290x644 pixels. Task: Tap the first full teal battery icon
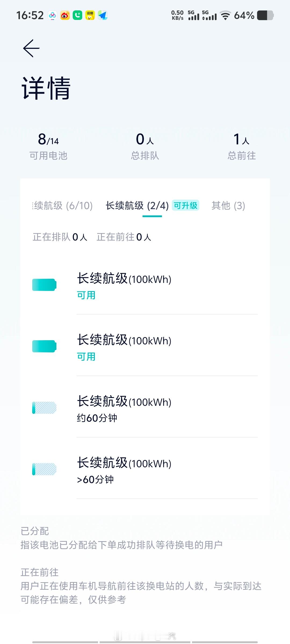click(44, 285)
